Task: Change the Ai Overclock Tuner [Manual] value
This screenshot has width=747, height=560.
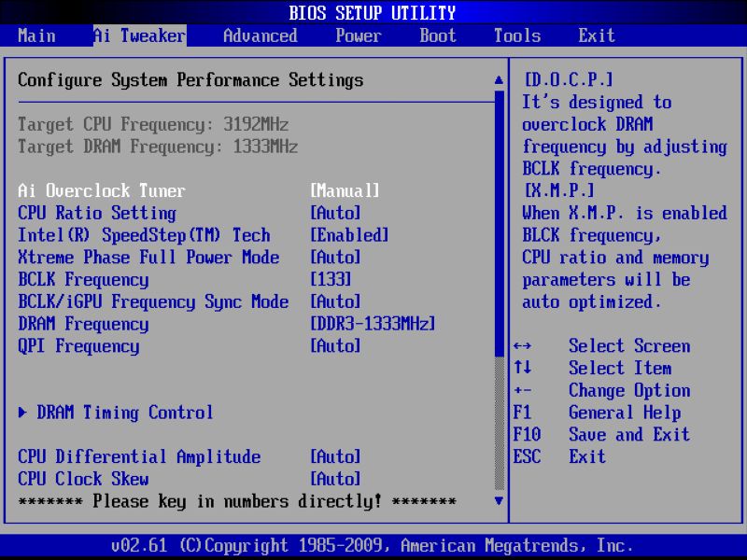Action: pyautogui.click(x=345, y=191)
